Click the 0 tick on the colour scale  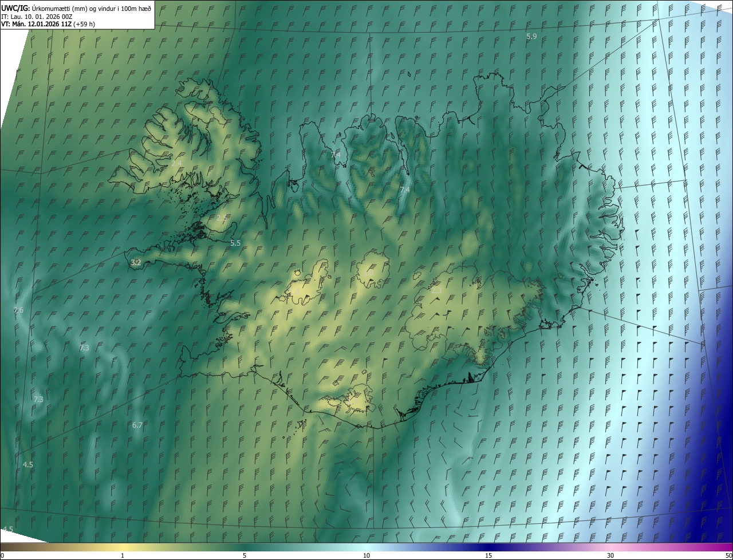coord(2,556)
